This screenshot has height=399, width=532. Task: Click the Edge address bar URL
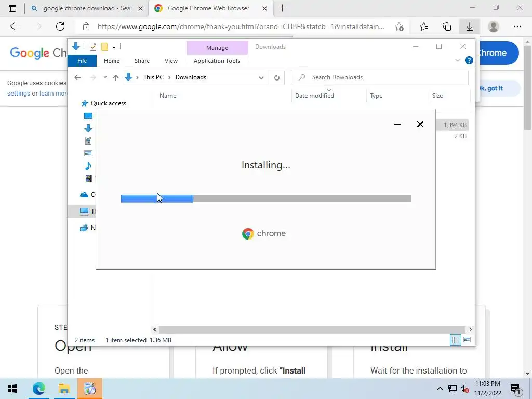[x=241, y=26]
